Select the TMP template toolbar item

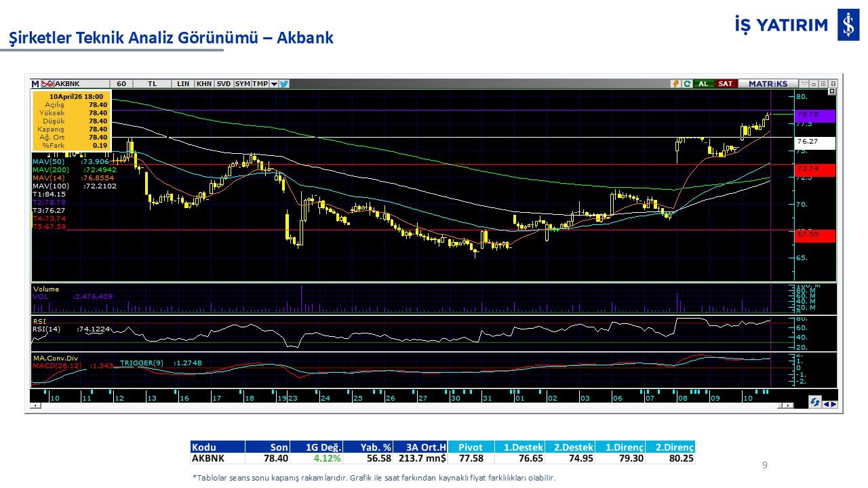[260, 84]
